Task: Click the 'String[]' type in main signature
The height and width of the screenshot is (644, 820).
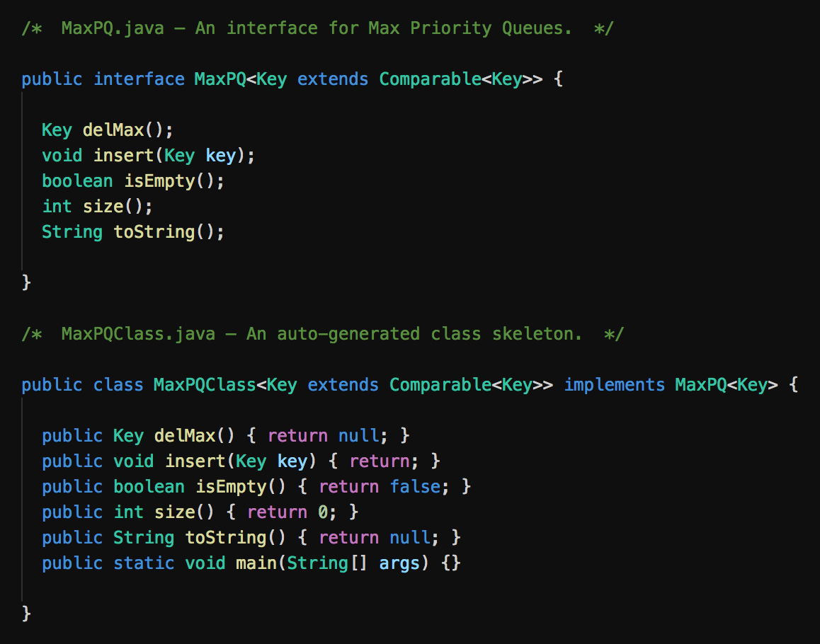Action: click(x=327, y=563)
